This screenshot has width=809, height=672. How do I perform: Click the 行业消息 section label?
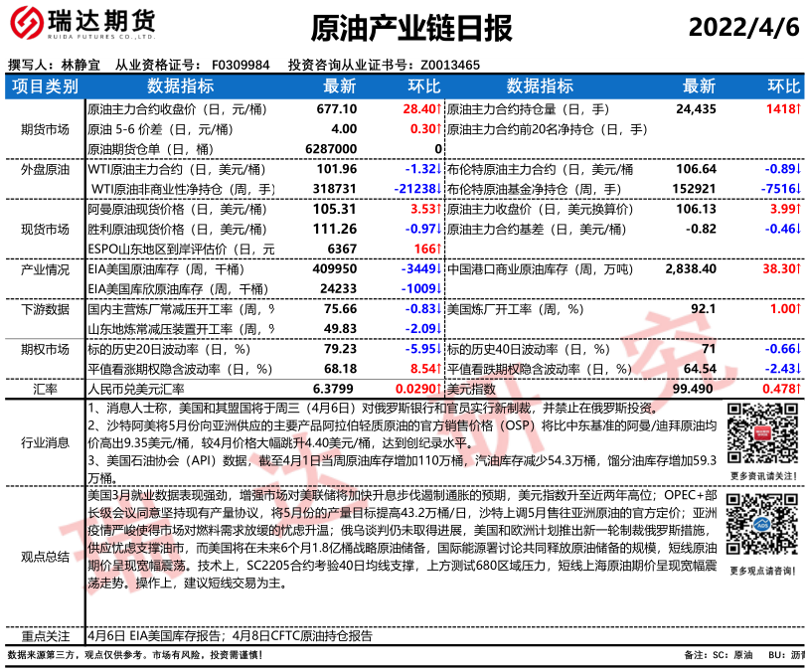(45, 440)
